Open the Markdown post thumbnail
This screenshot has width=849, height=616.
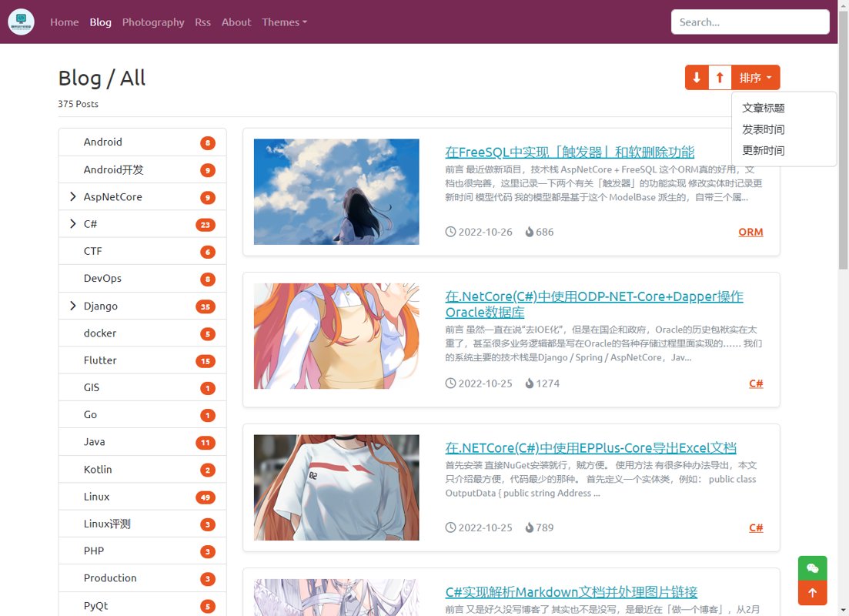[336, 598]
